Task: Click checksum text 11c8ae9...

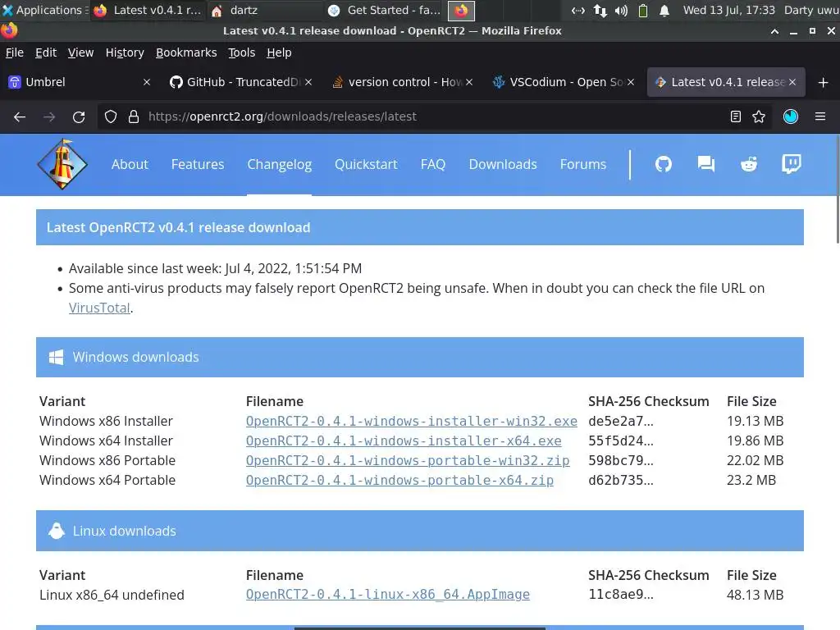Action: [620, 595]
